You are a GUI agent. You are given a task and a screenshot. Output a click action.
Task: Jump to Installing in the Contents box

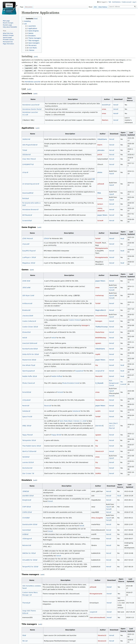(x=27, y=21)
